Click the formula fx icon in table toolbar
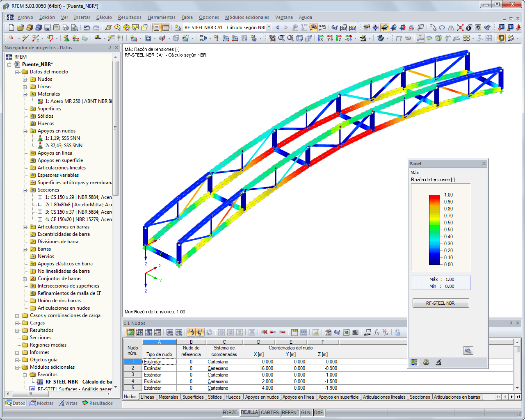 [377, 332]
